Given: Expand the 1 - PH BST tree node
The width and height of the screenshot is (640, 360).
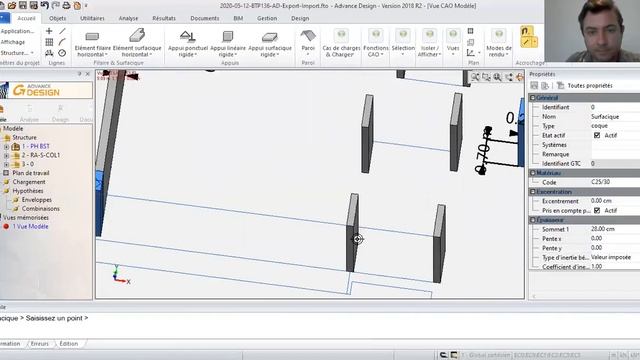Looking at the screenshot, I should [6, 146].
